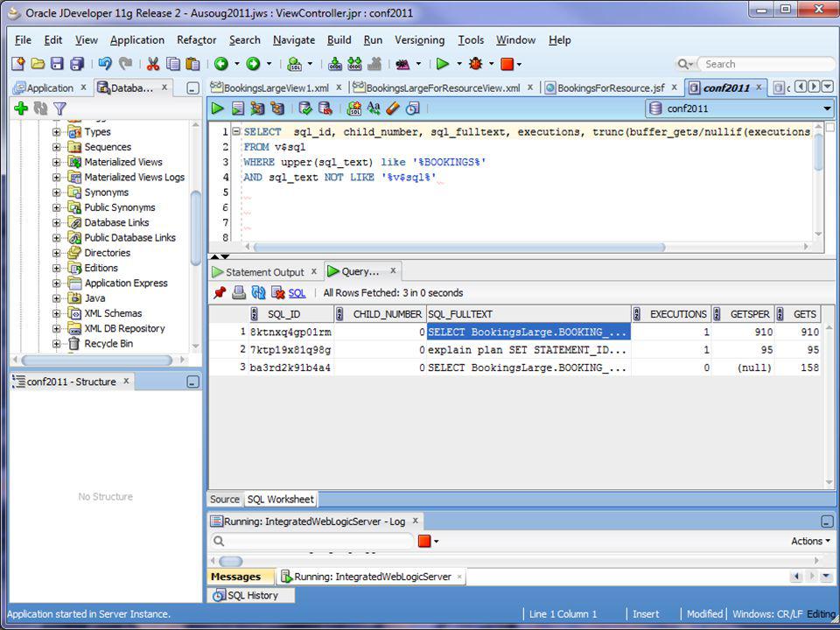The width and height of the screenshot is (840, 630).
Task: Open the conf2011 connection dropdown
Action: [x=827, y=108]
